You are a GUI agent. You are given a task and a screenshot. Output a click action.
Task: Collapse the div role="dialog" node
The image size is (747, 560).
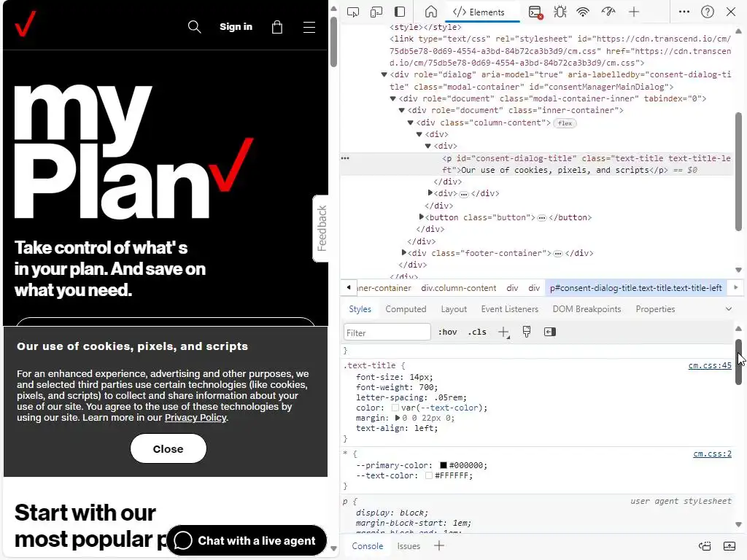pos(384,75)
